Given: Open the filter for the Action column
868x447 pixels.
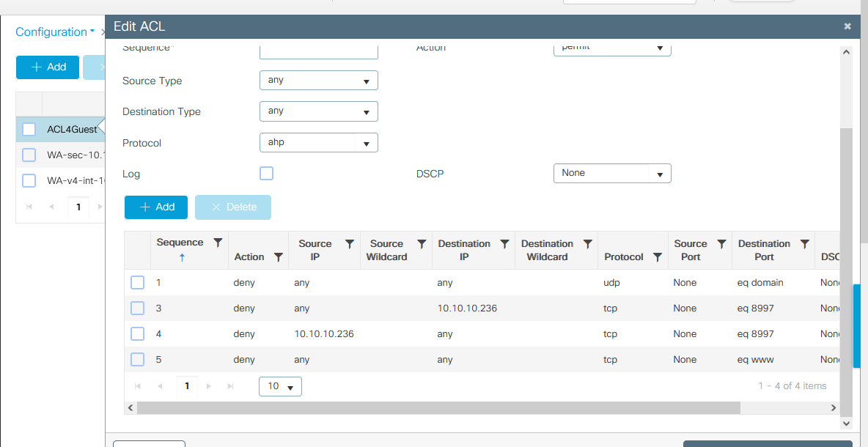Looking at the screenshot, I should [278, 256].
